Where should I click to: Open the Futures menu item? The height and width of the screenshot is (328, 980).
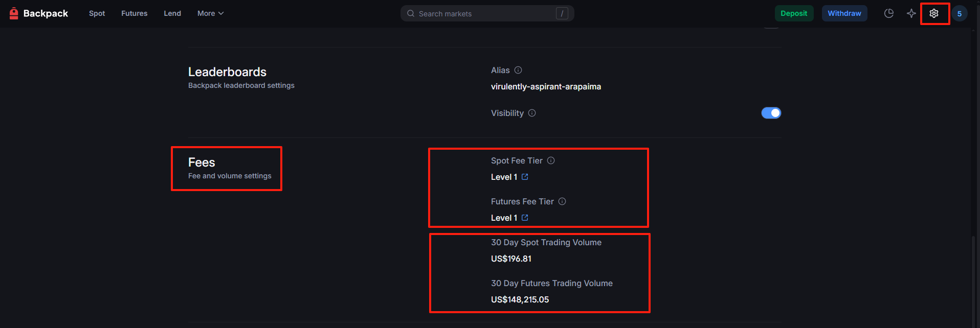(134, 13)
